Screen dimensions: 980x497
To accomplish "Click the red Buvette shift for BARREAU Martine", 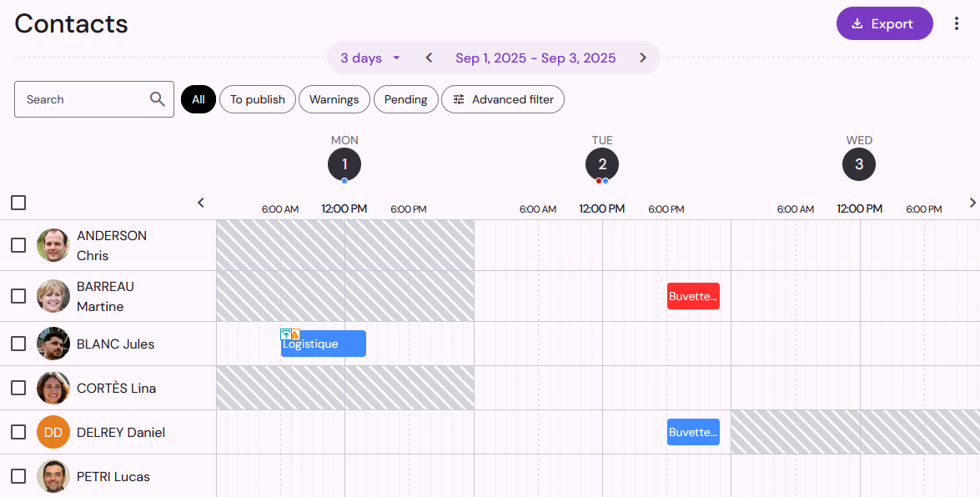I will pos(693,296).
